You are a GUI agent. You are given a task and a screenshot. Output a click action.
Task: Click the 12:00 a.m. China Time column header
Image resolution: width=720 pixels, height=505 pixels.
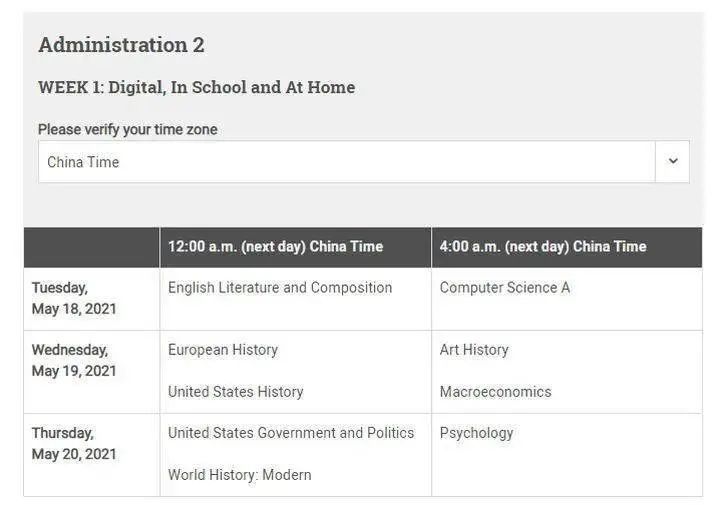tap(275, 247)
